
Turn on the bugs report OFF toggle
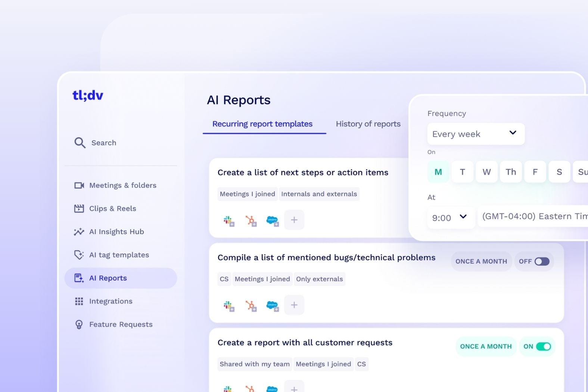click(542, 261)
